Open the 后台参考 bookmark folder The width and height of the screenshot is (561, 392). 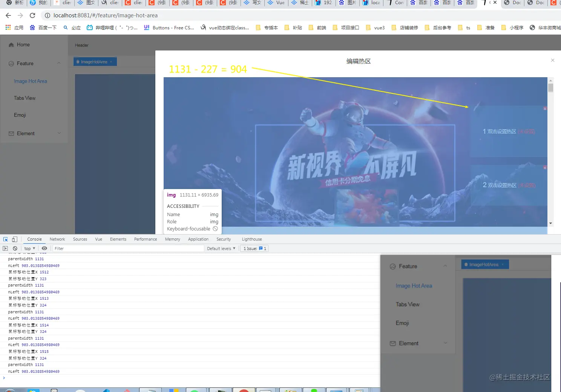pos(438,27)
